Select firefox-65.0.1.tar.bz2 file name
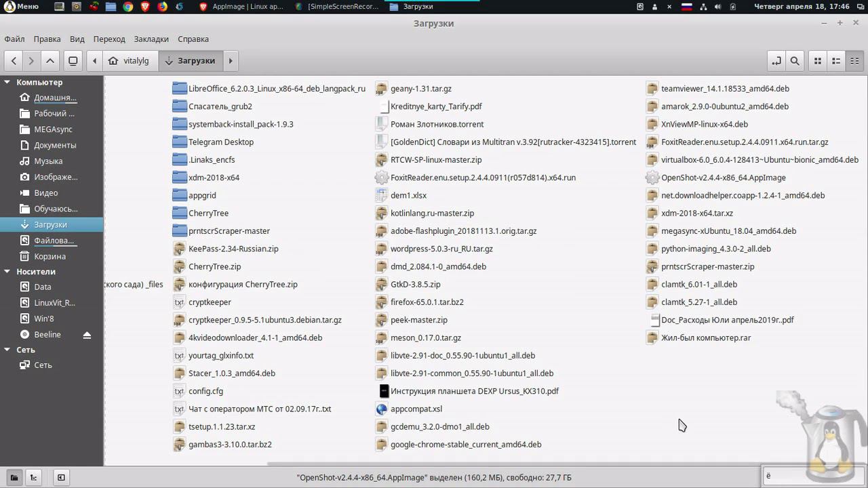This screenshot has width=868, height=488. pyautogui.click(x=427, y=302)
